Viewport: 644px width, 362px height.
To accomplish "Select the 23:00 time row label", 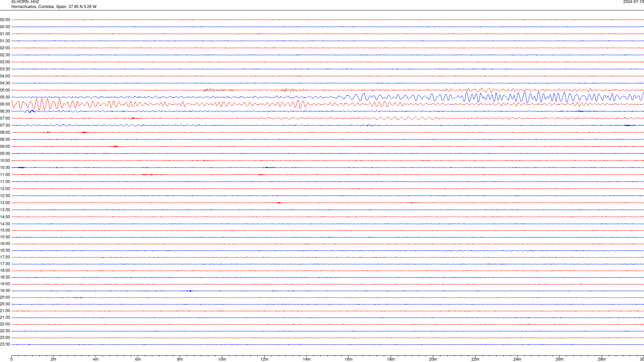I will [x=5, y=338].
